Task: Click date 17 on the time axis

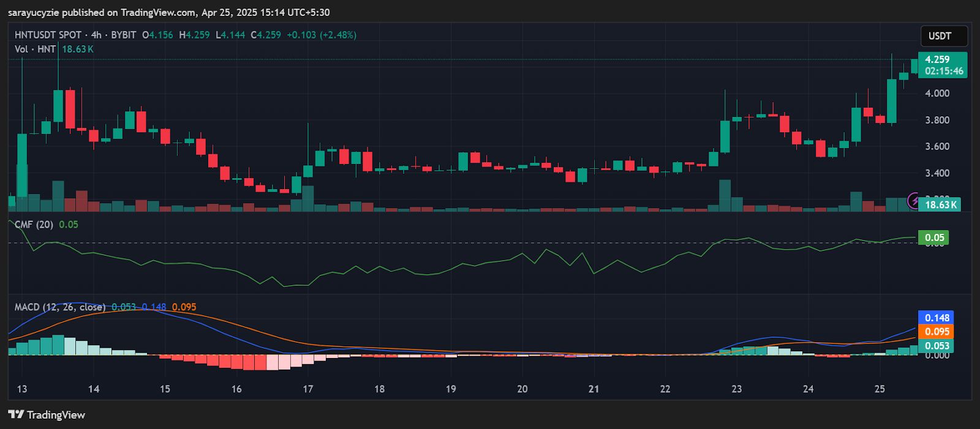Action: click(x=307, y=389)
